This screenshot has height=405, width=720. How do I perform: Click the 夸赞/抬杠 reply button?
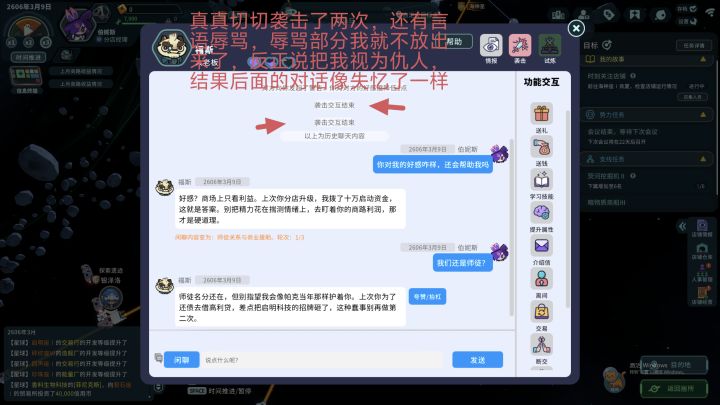pyautogui.click(x=427, y=297)
